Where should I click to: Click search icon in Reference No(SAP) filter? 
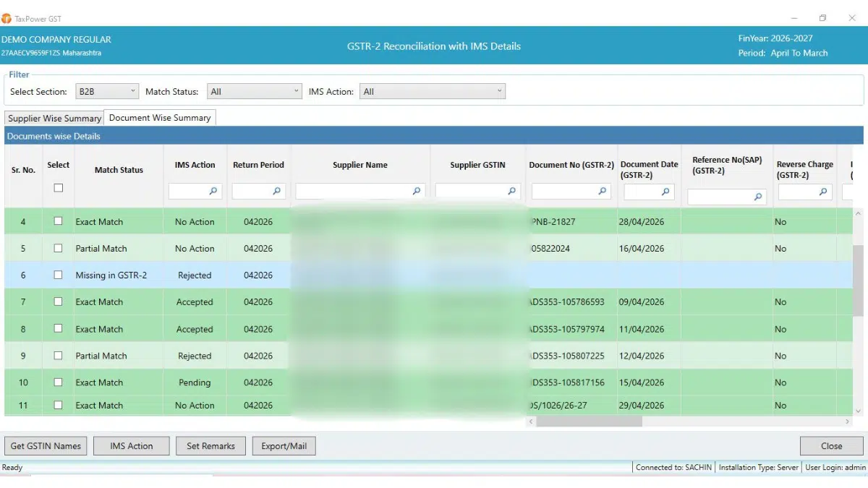tap(758, 197)
